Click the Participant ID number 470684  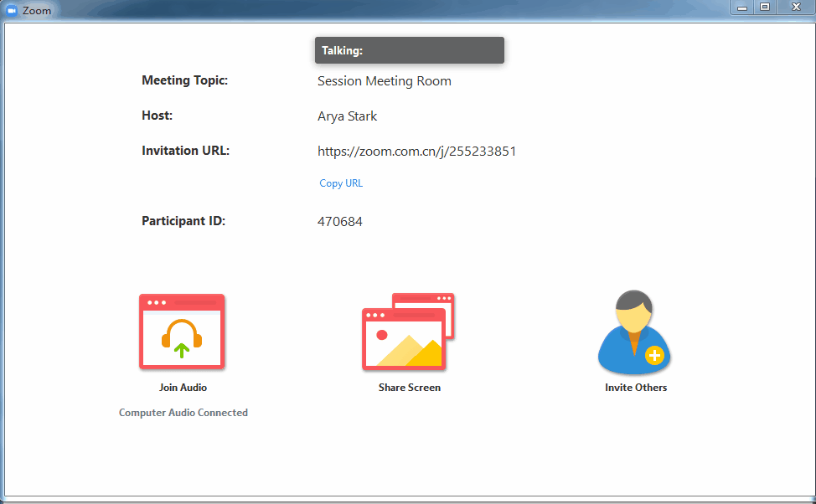(x=340, y=222)
